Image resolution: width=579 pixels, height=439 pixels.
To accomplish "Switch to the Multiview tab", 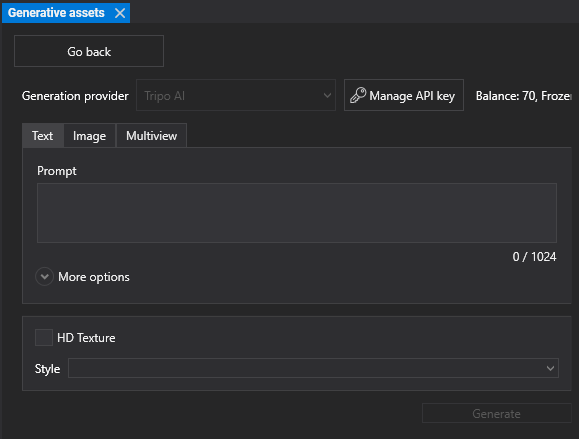I will (151, 136).
